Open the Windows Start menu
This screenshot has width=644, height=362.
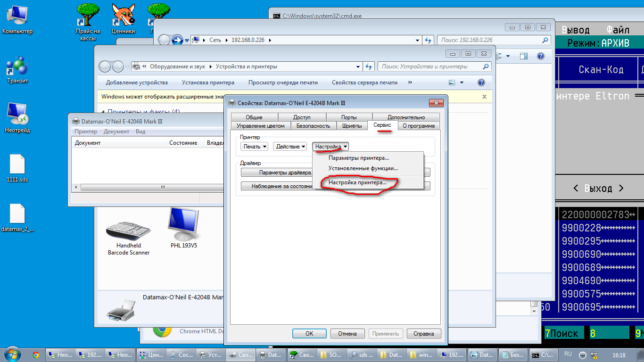tap(13, 354)
